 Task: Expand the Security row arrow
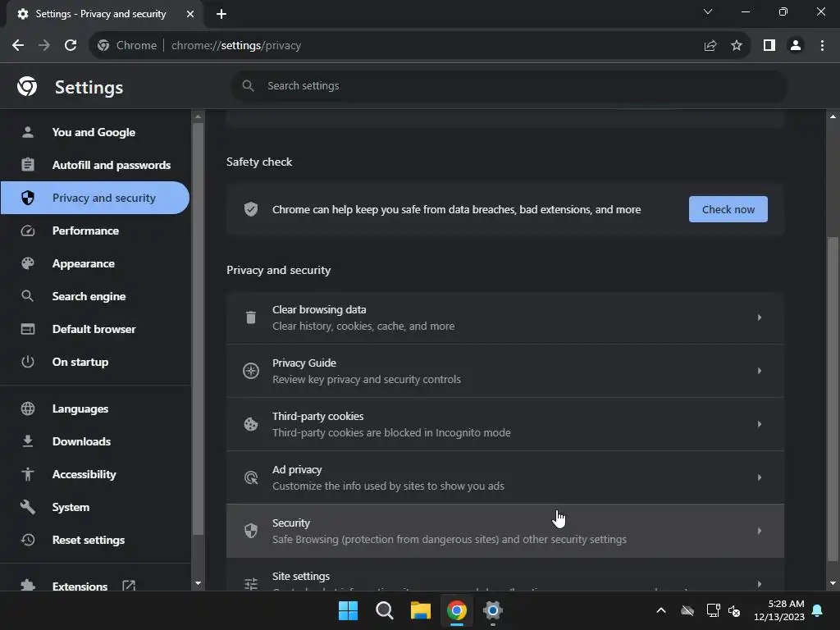tap(759, 531)
